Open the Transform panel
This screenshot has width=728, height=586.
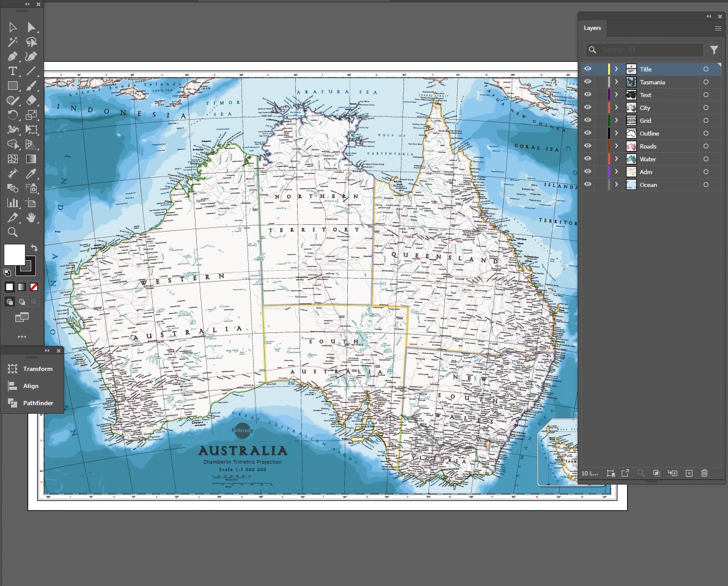[32, 369]
